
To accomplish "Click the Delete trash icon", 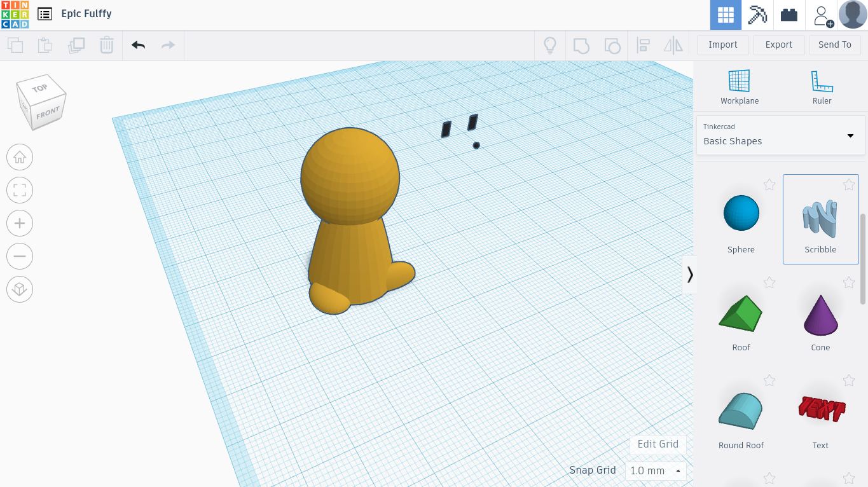I will [106, 45].
